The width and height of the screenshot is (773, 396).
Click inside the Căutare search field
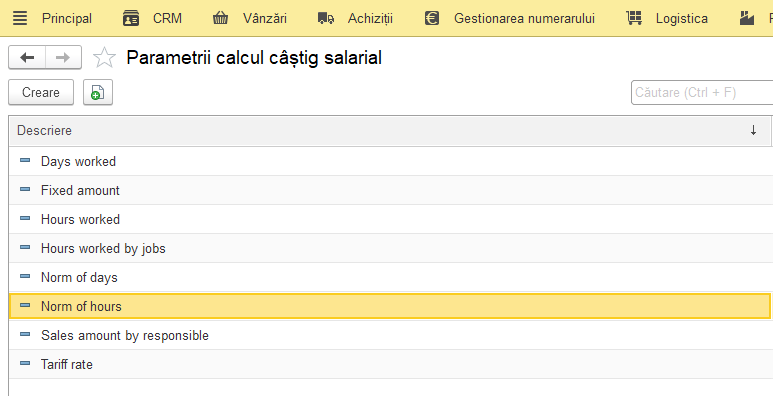point(702,92)
